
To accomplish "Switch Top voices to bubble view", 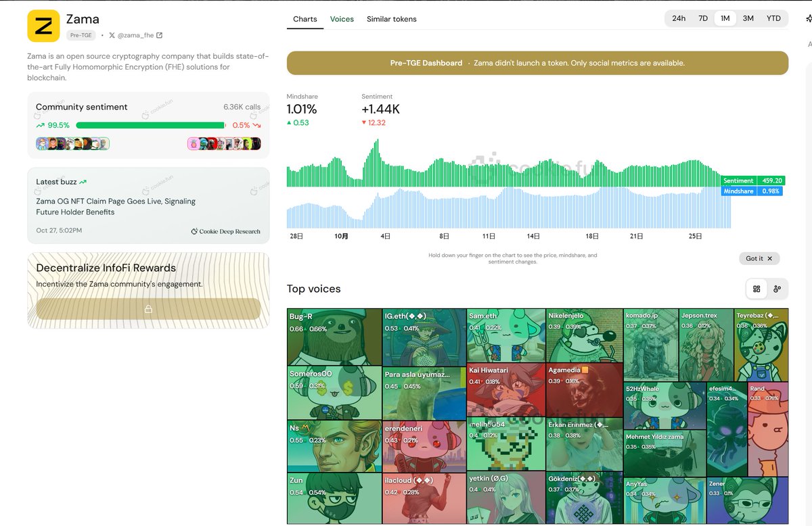I will pyautogui.click(x=777, y=289).
